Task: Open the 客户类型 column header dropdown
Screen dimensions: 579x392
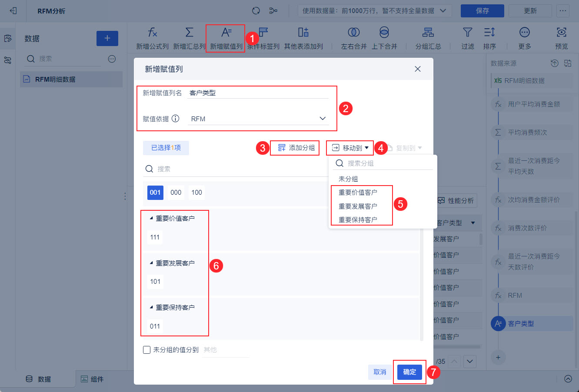Action: click(473, 223)
